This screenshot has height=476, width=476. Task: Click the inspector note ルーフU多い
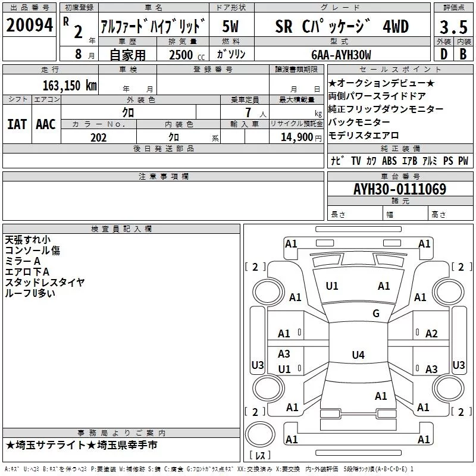coord(30,293)
